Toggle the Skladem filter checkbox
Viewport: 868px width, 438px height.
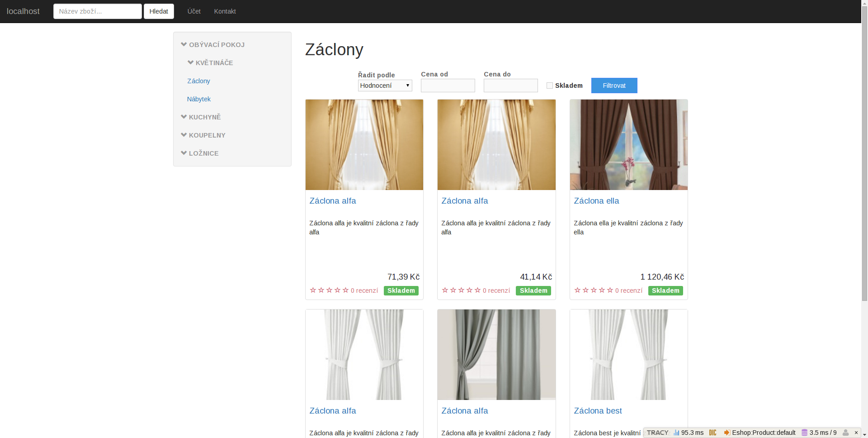[x=550, y=86]
